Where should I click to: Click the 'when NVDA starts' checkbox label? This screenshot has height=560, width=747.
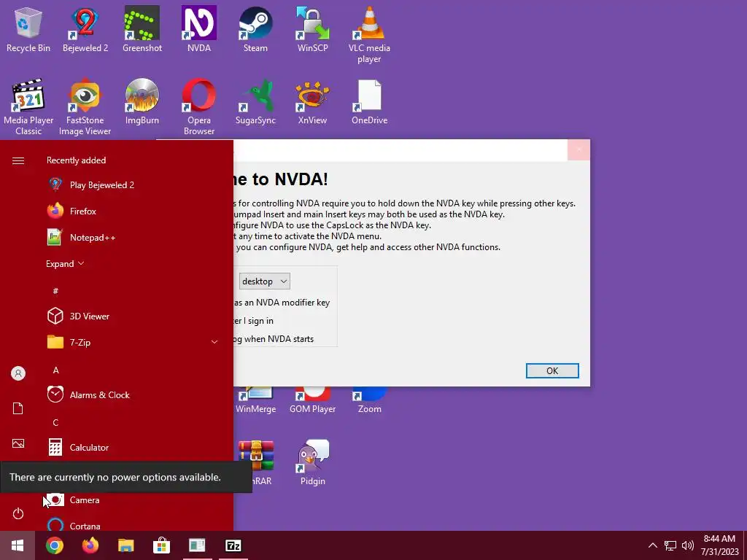pyautogui.click(x=274, y=339)
